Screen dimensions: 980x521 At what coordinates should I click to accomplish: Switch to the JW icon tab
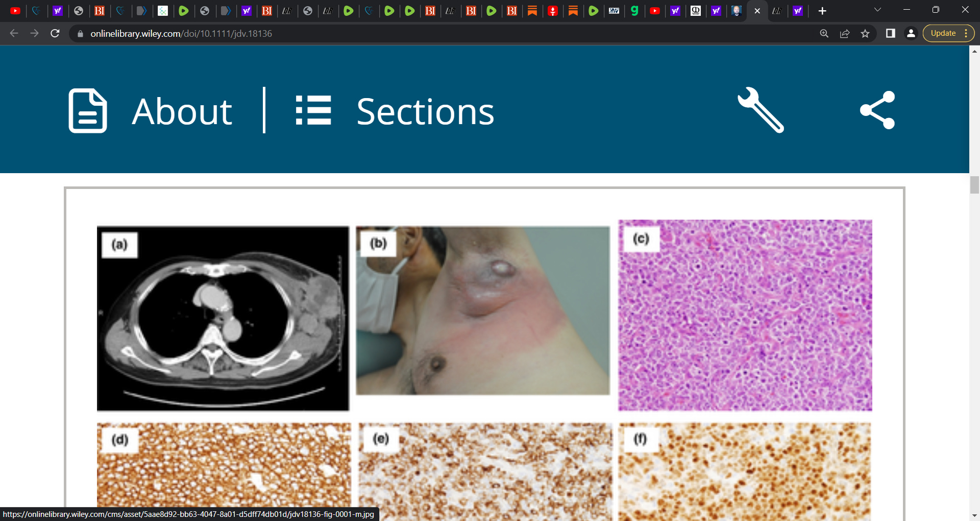click(x=614, y=11)
